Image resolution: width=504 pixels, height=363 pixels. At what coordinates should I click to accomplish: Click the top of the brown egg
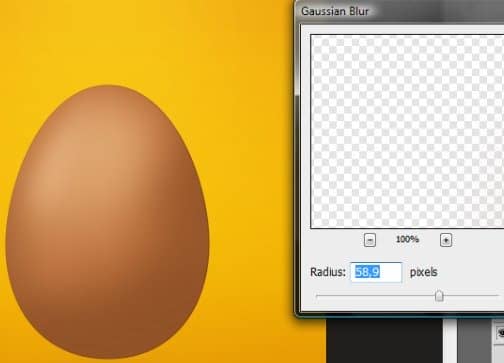[x=108, y=93]
